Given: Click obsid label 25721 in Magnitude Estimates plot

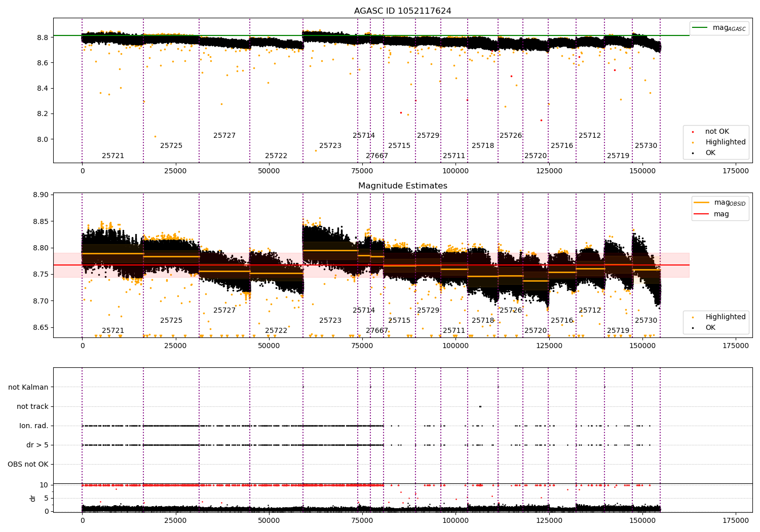Looking at the screenshot, I should [113, 331].
